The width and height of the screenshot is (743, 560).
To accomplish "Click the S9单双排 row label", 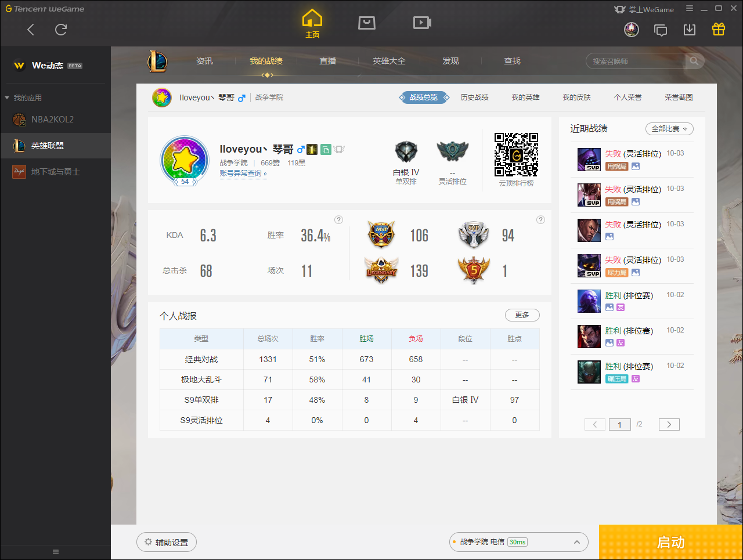I will point(201,400).
